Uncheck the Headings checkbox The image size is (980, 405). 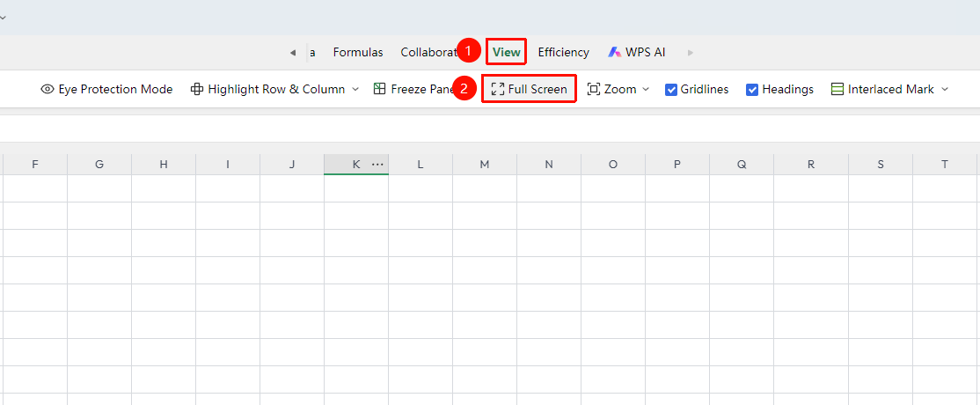pos(752,90)
